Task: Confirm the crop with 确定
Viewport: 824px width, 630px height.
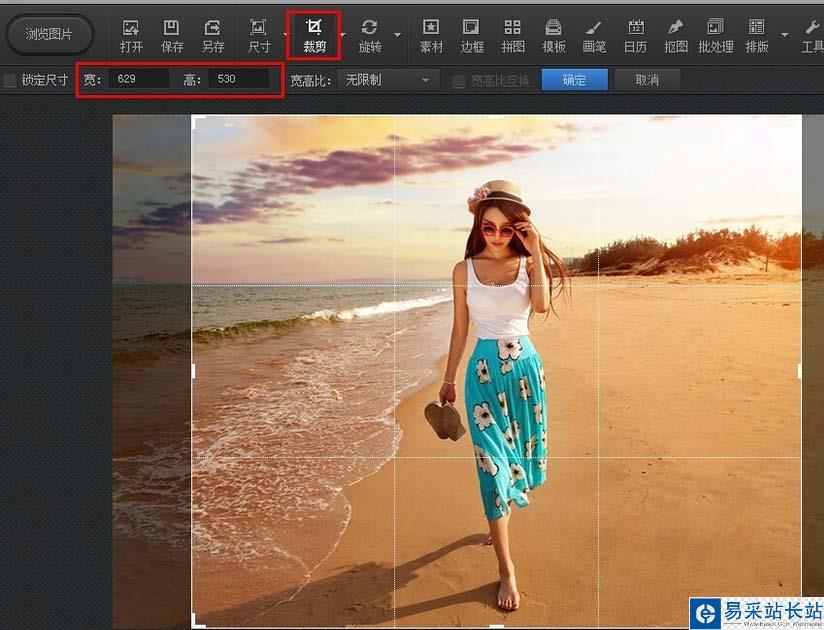Action: tap(574, 80)
